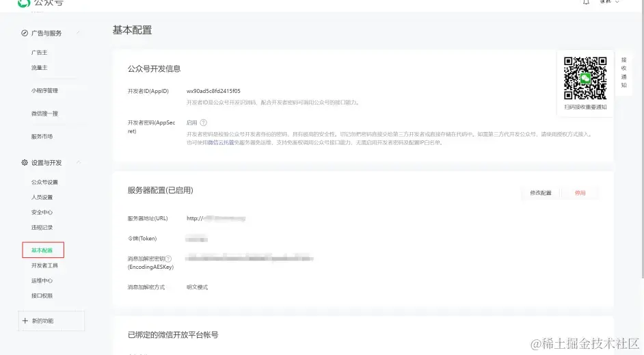Viewport: 644px width, 355px height.
Task: Open the 微信云托管 link
Action: 221,142
